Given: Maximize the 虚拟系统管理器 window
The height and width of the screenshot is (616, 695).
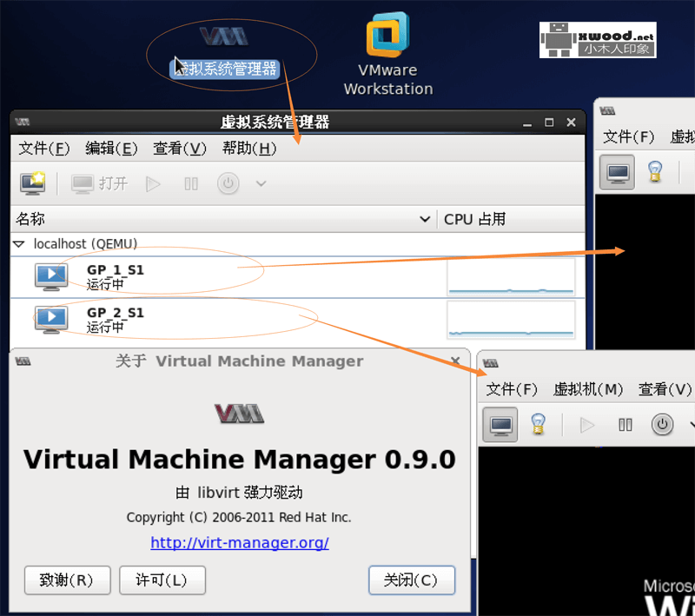Looking at the screenshot, I should tap(549, 123).
